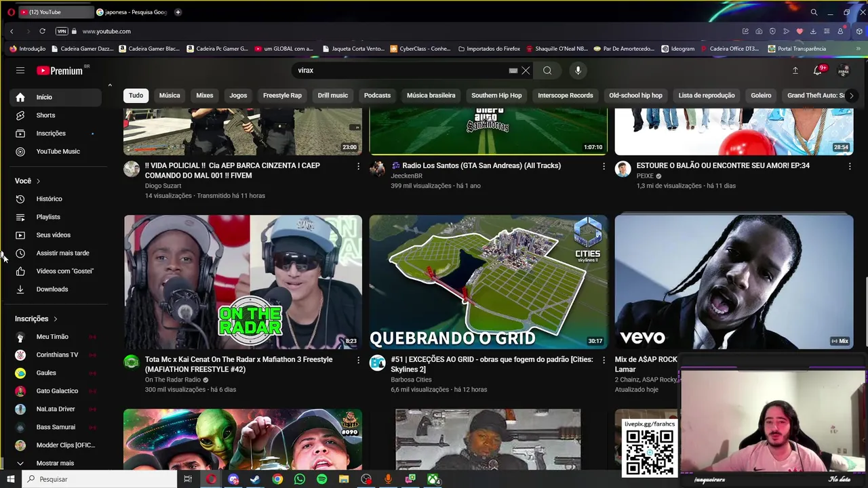Open Assistir mais tarde list
Screen dimensions: 868x488
56,253
